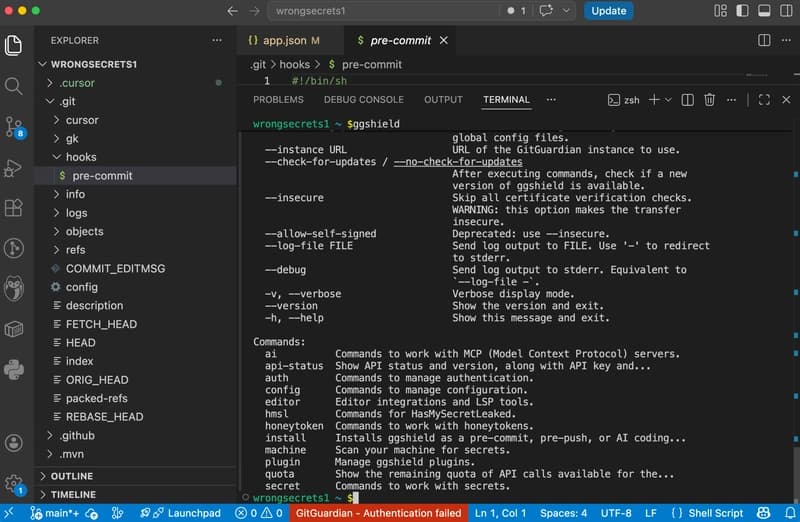Click the Update button

608,11
